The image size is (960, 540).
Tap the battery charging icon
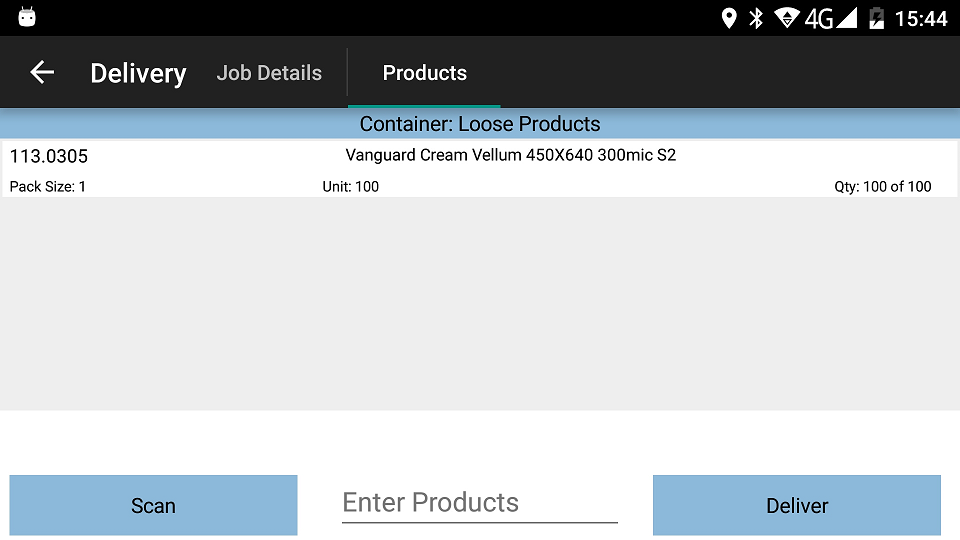tap(877, 18)
